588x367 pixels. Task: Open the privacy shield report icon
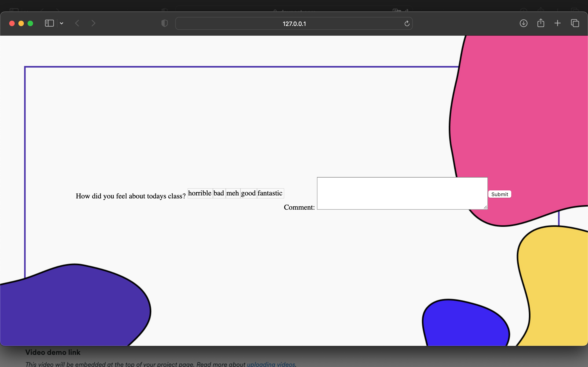coord(164,23)
